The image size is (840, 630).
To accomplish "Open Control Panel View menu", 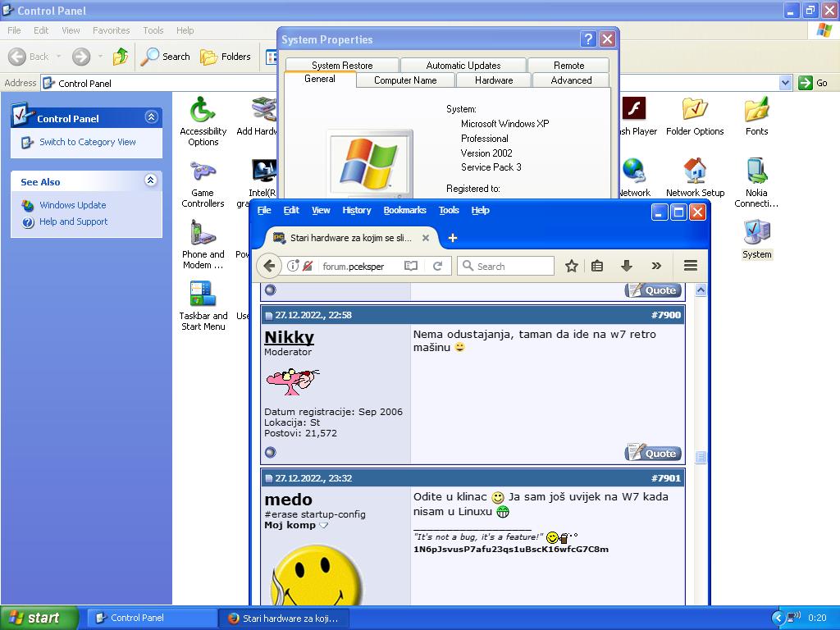I will pyautogui.click(x=71, y=30).
